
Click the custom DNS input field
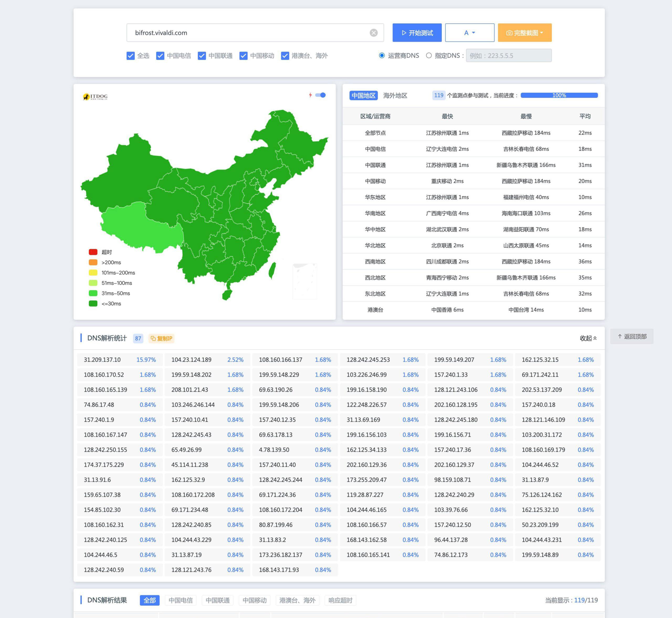[508, 56]
